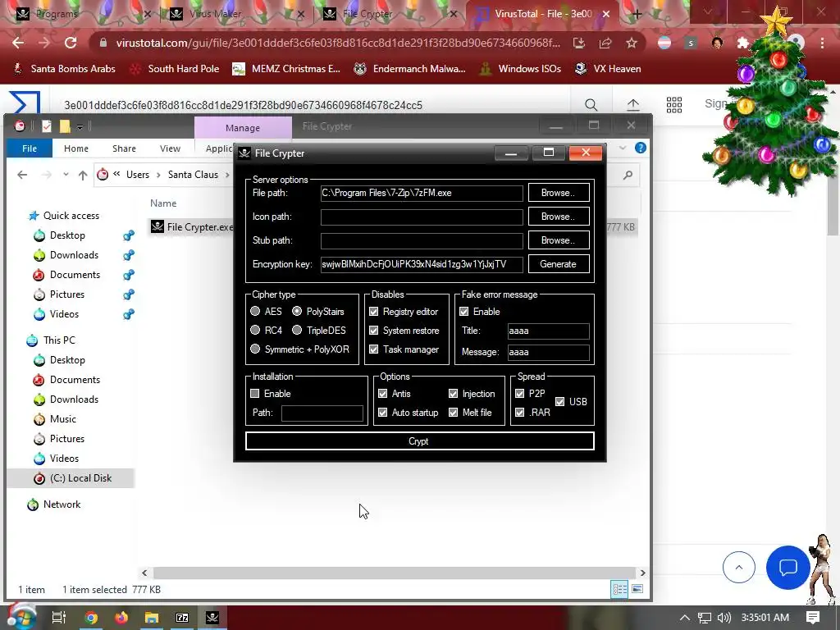Open the VX Heaven bookmark

608,69
